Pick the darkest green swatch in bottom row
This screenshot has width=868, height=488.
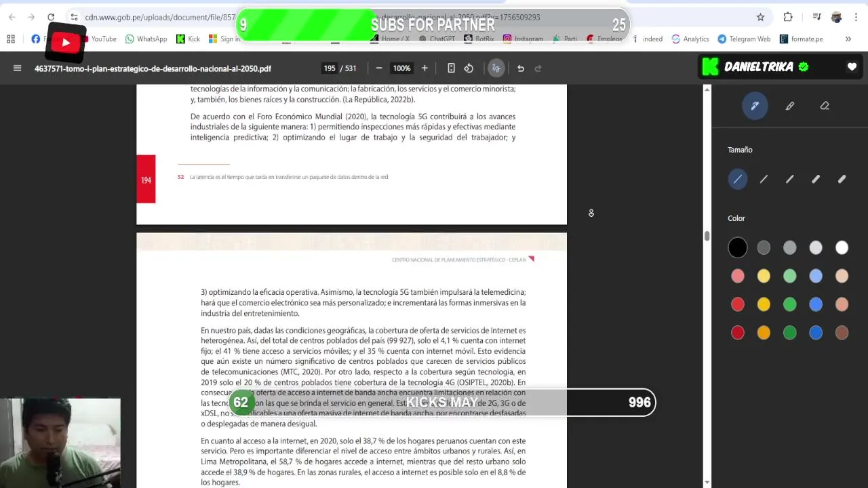(790, 332)
